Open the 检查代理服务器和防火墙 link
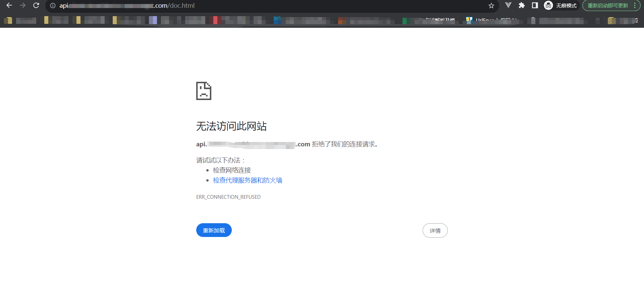The height and width of the screenshot is (289, 644). (248, 180)
